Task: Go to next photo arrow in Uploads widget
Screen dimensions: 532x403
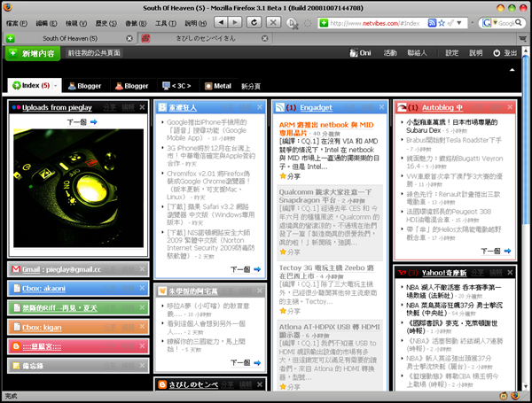Action: pyautogui.click(x=94, y=122)
